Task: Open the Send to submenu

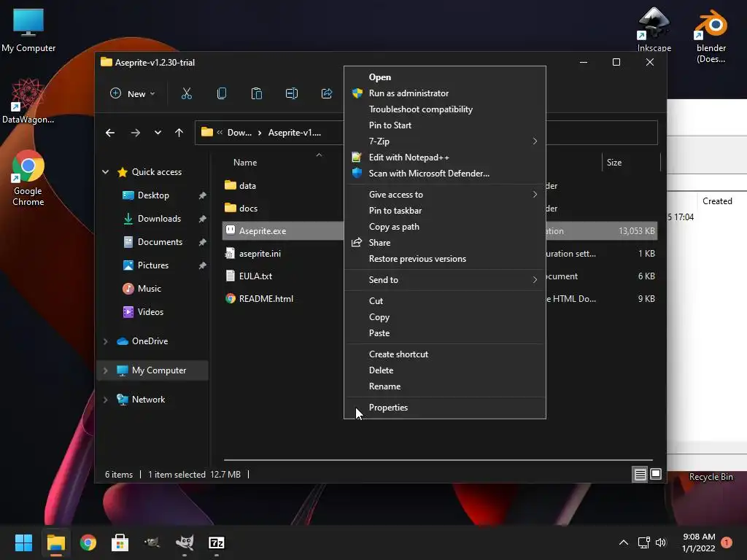Action: (x=445, y=280)
